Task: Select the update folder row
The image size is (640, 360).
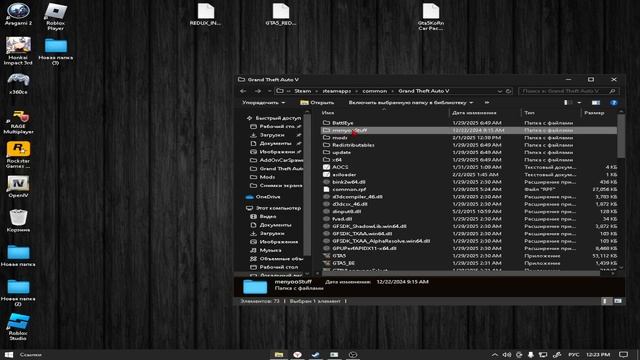Action: (469, 152)
